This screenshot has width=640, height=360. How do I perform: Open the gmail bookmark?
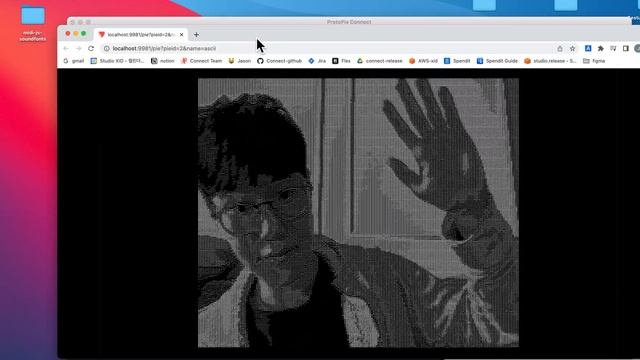tap(73, 61)
